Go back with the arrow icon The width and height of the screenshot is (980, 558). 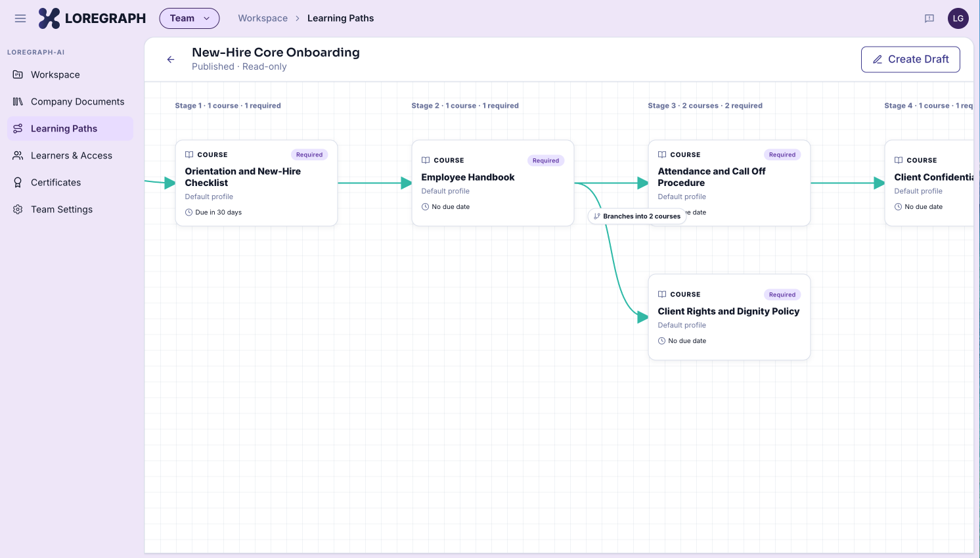[x=171, y=59]
